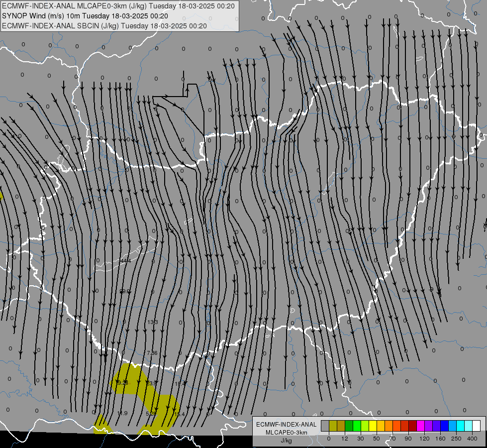Viewport: 487px width, 448px height.
Task: Click legend tick label 400
Action: click(x=472, y=439)
